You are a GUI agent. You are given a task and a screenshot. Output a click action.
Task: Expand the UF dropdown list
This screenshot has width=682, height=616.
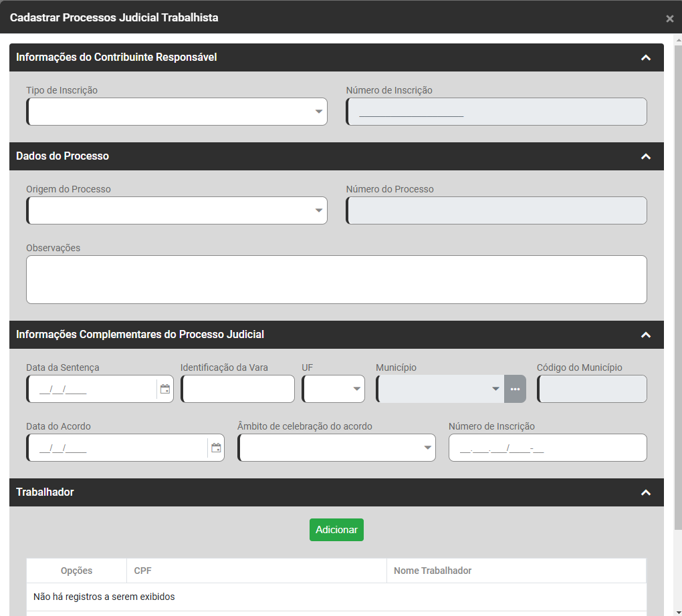coord(334,389)
